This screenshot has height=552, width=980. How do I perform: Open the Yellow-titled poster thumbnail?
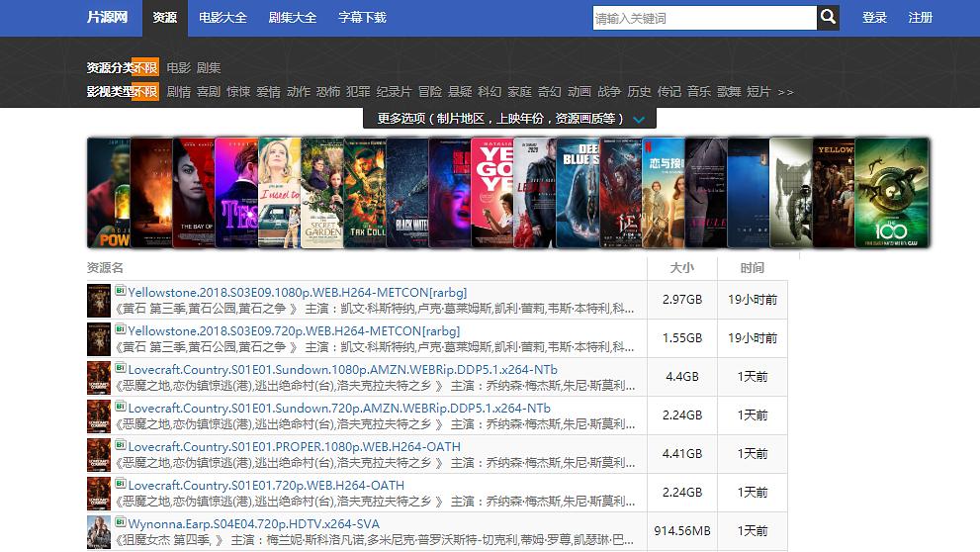pos(834,193)
